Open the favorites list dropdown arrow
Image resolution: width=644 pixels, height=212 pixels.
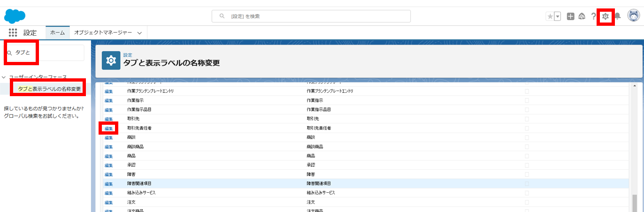(x=558, y=16)
